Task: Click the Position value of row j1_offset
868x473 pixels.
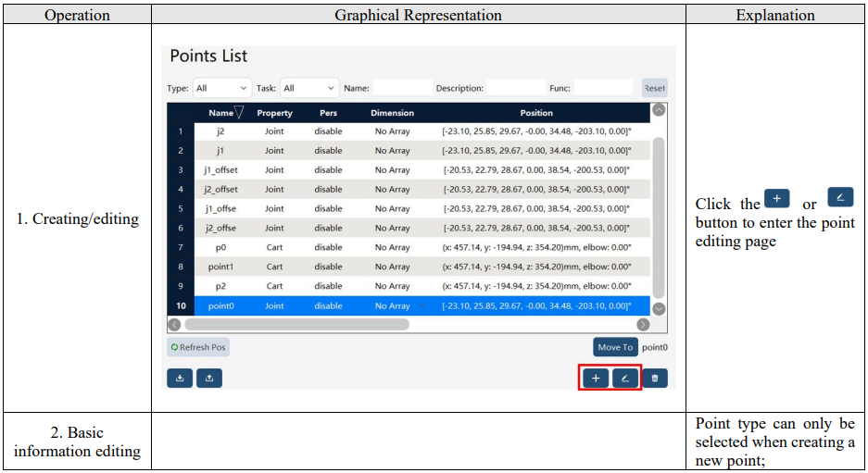Action: click(536, 169)
